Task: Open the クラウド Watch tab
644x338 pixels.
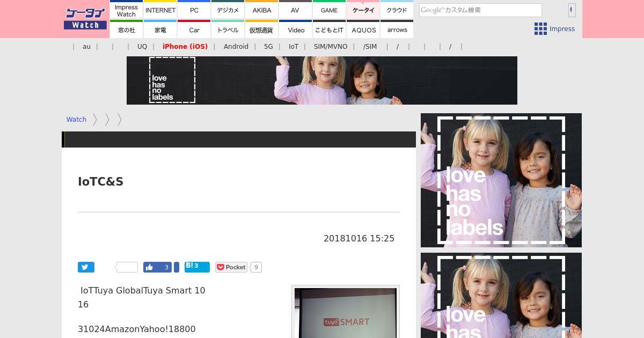Action: [397, 10]
